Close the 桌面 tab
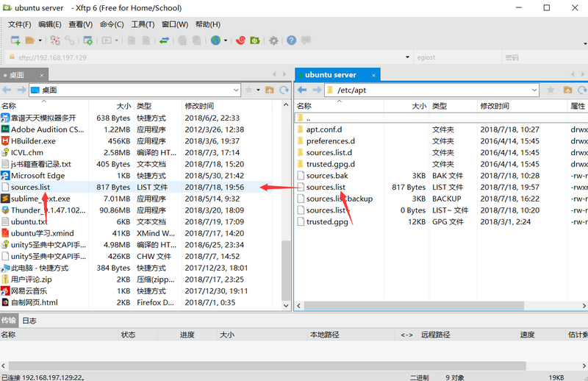The height and width of the screenshot is (381, 588). click(42, 76)
